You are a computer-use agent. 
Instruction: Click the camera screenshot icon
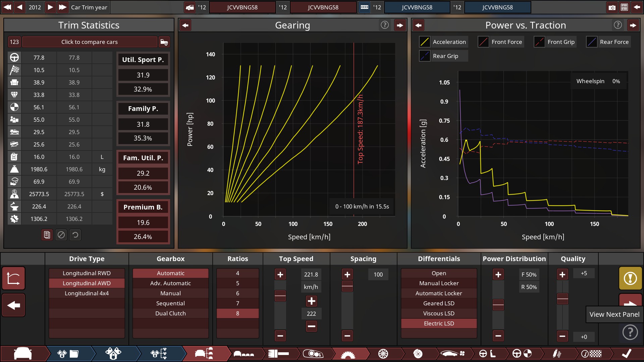click(x=612, y=7)
